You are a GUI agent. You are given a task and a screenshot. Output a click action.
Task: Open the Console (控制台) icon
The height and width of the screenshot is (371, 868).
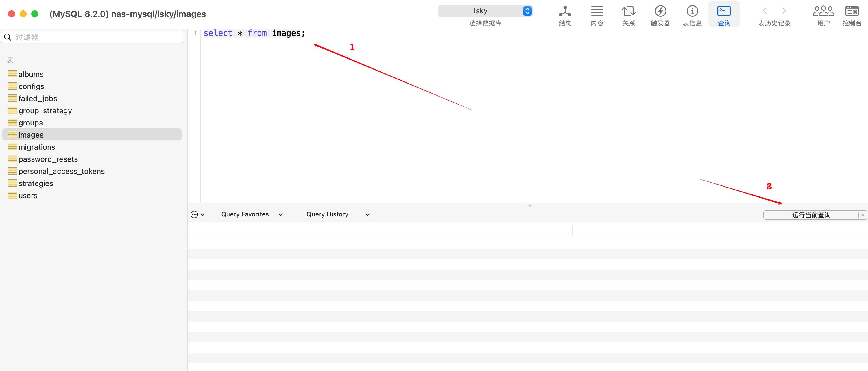(852, 12)
